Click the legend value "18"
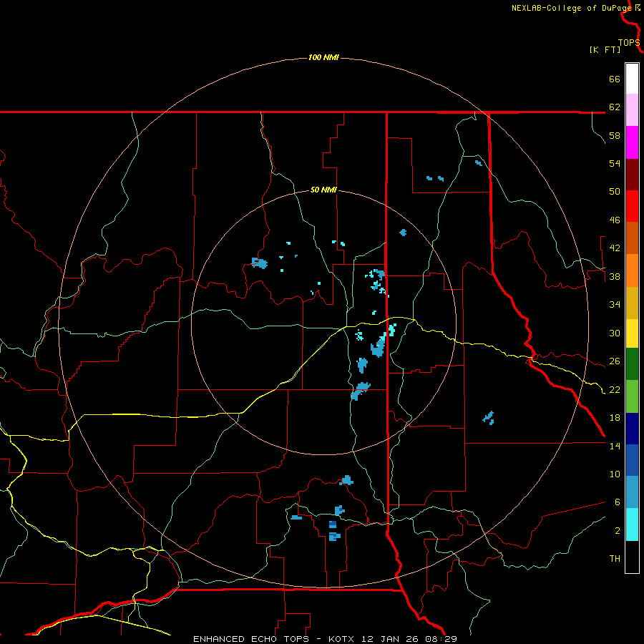 615,418
